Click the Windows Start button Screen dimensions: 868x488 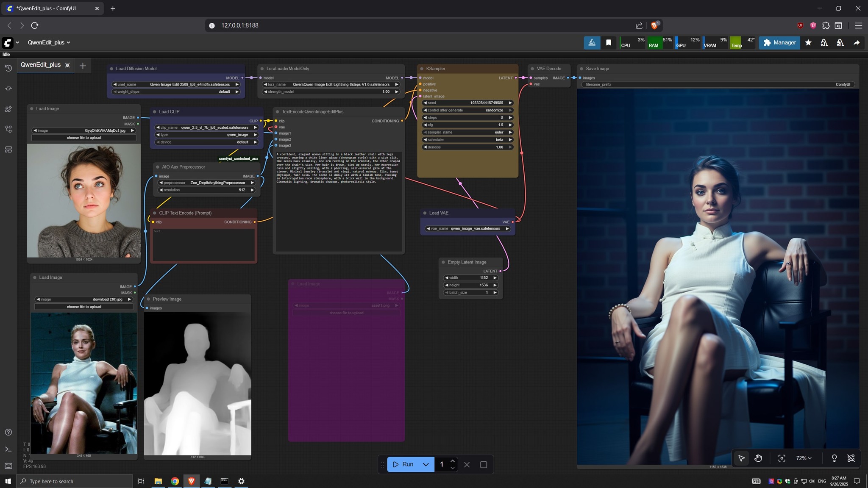(8, 481)
